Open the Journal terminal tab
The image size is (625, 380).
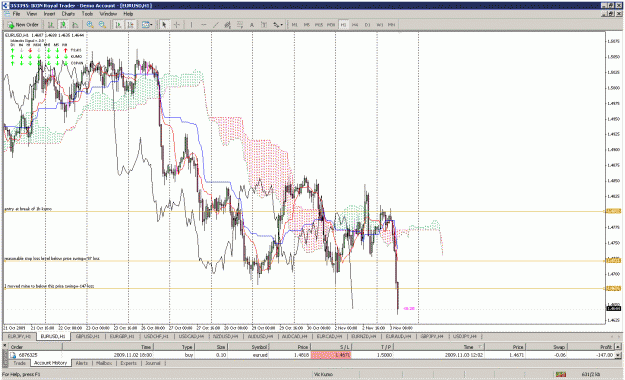click(x=153, y=363)
